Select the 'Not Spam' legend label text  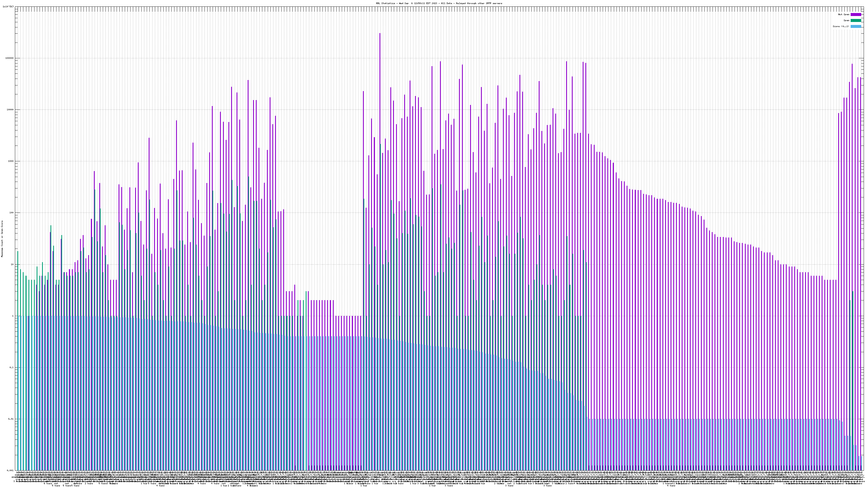coord(844,14)
